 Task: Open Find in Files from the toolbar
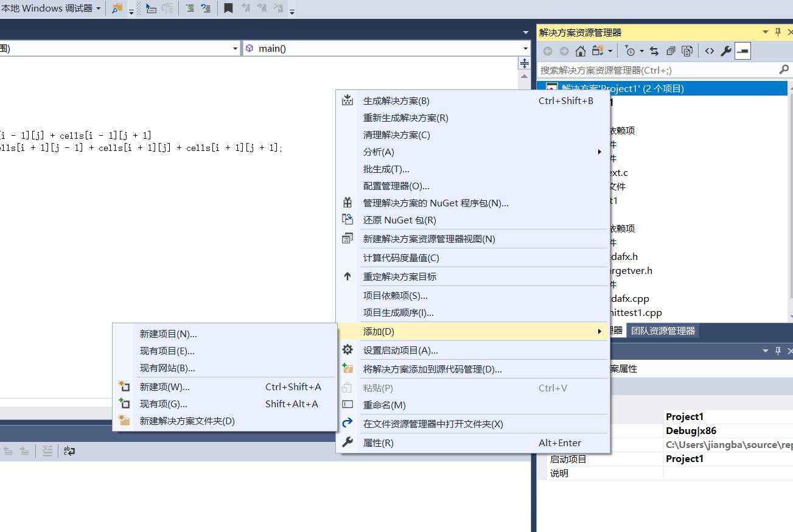pos(117,8)
